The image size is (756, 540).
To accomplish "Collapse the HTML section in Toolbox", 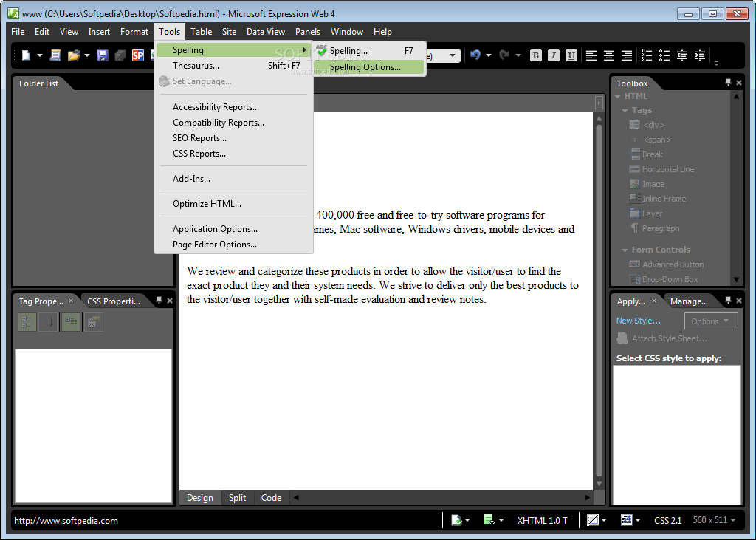I will tap(618, 97).
